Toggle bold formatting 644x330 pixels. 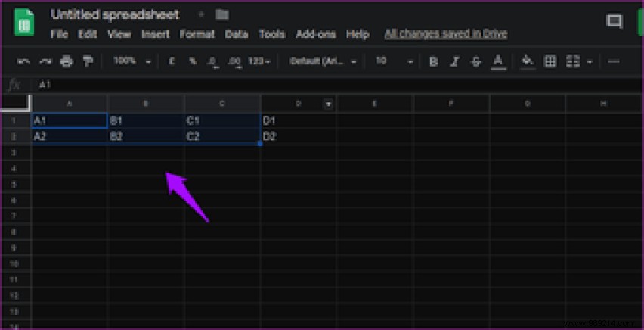tap(433, 62)
